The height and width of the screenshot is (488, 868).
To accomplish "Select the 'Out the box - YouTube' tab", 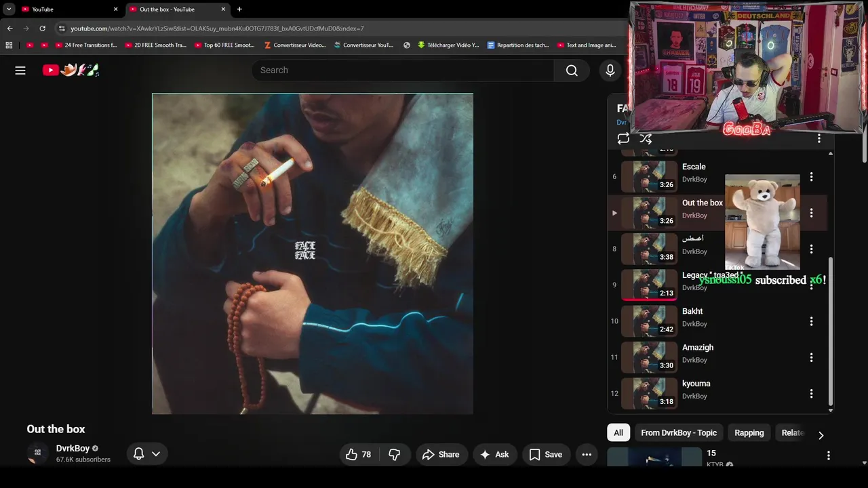I will click(x=178, y=9).
